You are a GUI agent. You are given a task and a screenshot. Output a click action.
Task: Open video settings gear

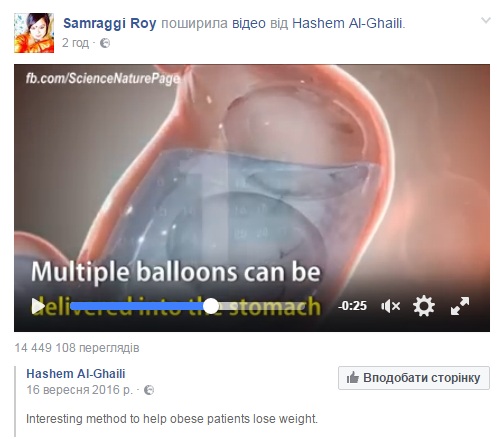tap(424, 306)
